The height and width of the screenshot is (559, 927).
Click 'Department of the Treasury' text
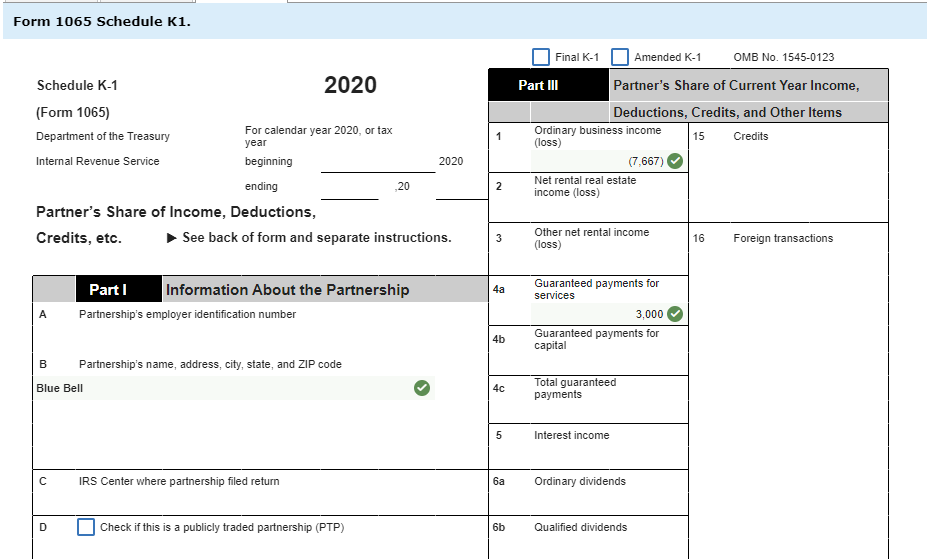tap(103, 136)
